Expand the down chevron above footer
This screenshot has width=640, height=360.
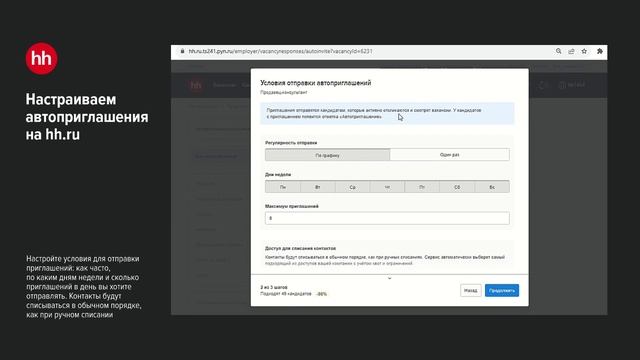click(x=389, y=278)
